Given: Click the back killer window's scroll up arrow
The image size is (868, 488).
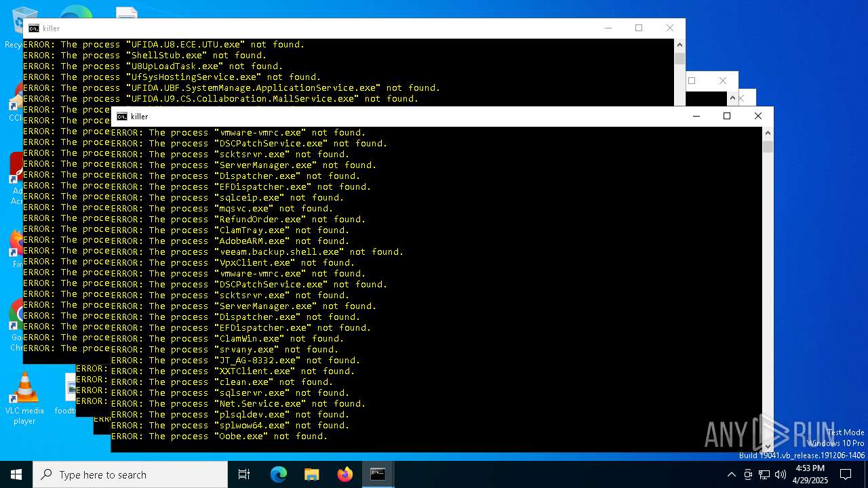Looking at the screenshot, I should tap(679, 45).
